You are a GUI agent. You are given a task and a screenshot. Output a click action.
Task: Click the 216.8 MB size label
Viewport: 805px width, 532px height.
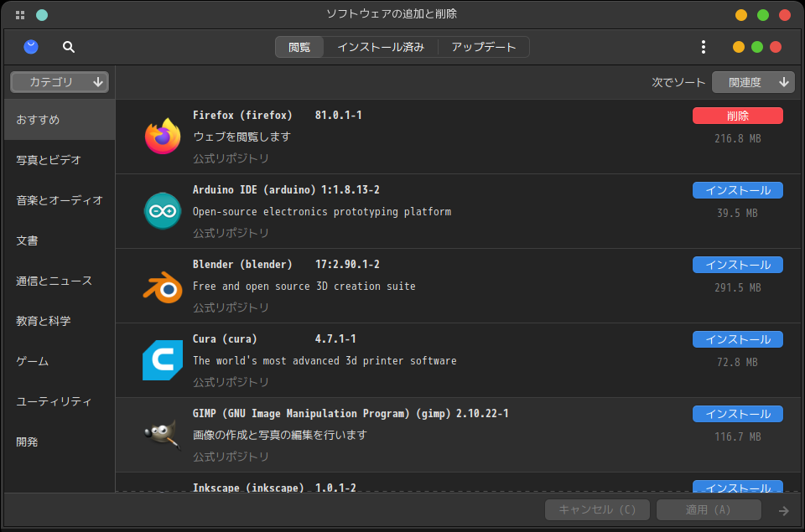point(738,138)
